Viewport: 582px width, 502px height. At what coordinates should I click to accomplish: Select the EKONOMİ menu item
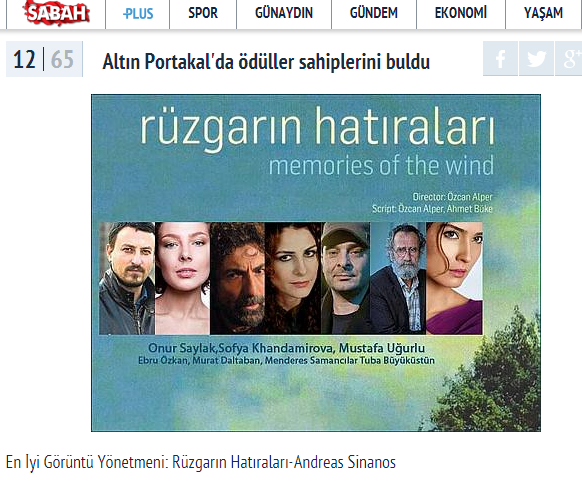click(461, 13)
